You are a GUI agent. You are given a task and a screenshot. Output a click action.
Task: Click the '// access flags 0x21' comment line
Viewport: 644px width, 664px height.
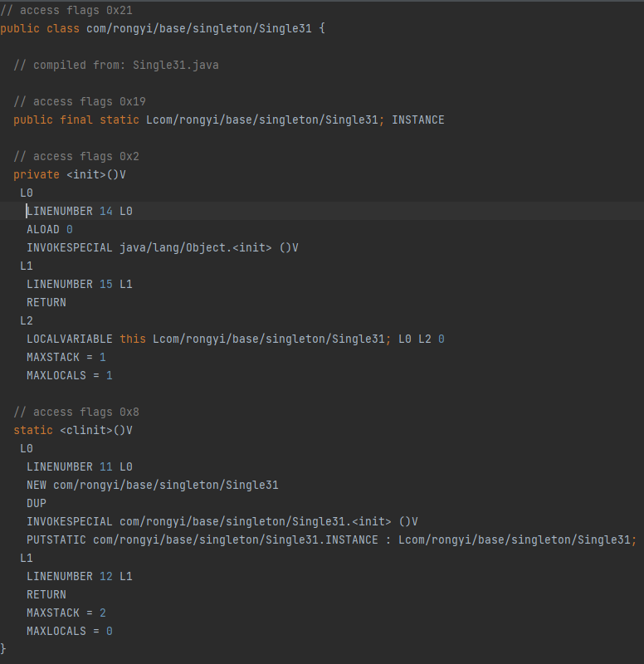pos(66,10)
